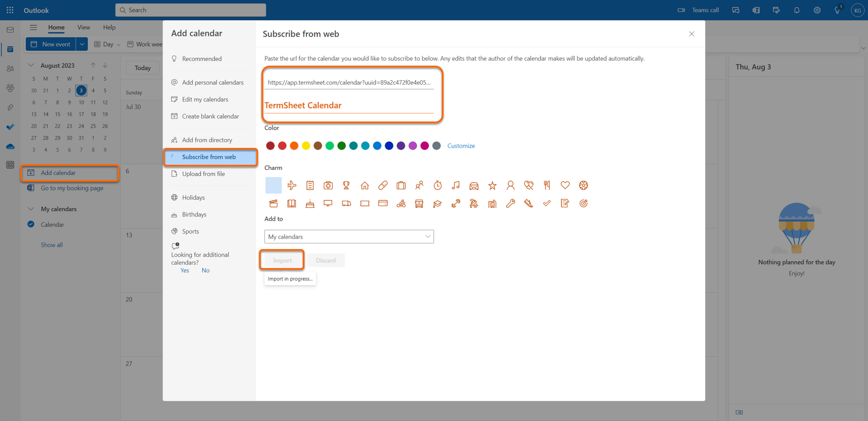Open the KG account profile avatar
The height and width of the screenshot is (421, 868).
857,10
